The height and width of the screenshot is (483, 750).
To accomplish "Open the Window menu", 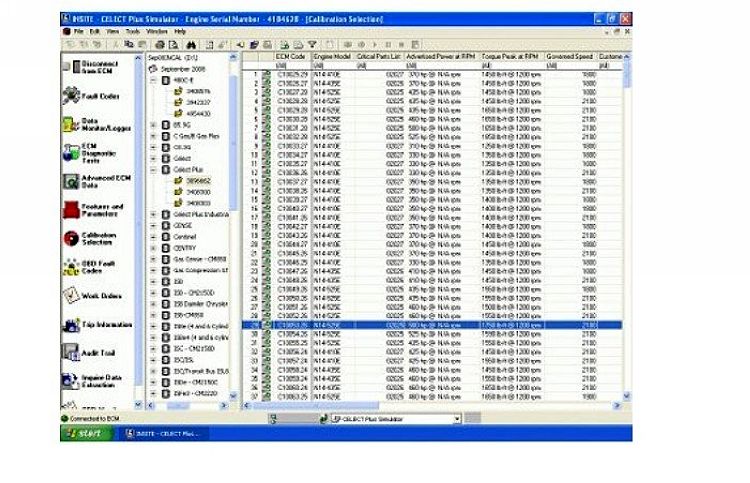I will click(156, 32).
